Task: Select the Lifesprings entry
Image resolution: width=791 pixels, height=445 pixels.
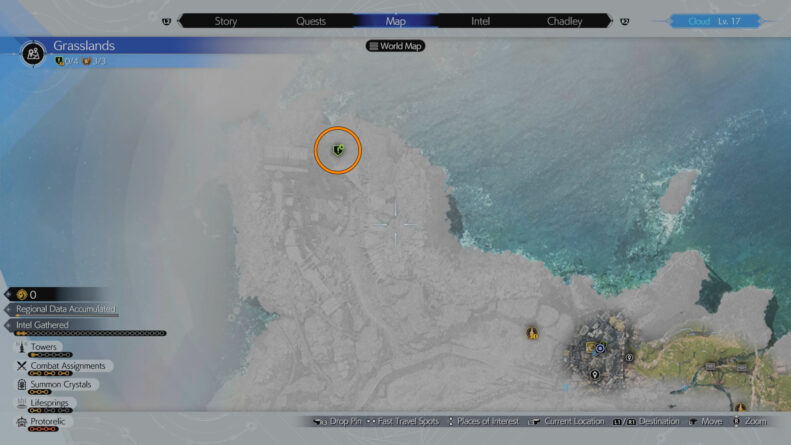Action: coord(45,403)
